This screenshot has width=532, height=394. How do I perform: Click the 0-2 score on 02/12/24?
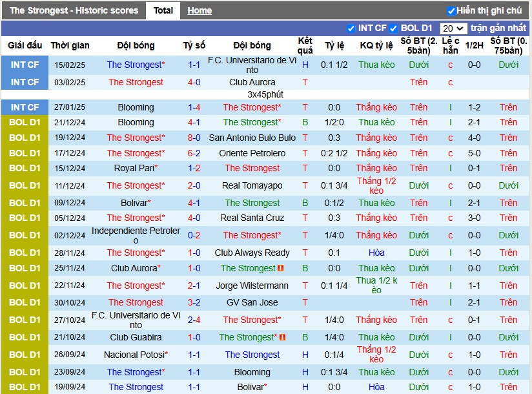[x=194, y=236]
